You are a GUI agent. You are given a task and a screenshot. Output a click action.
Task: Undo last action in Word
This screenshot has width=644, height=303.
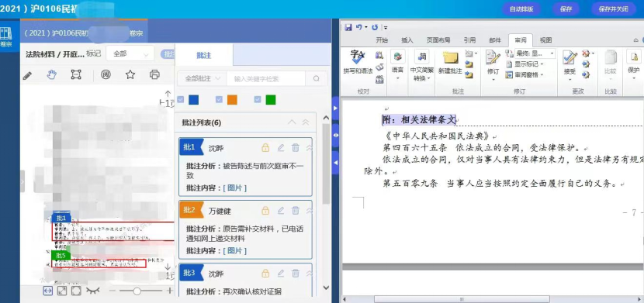click(x=359, y=27)
